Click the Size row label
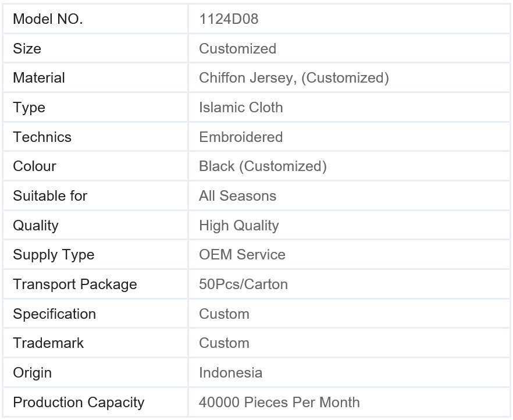513x420 pixels. [27, 48]
